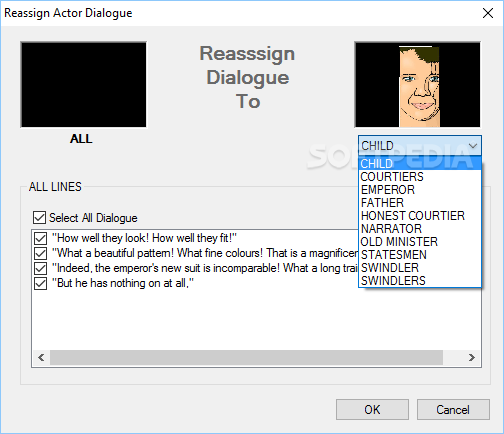Close the Reassign Actor Dialogue window
504x434 pixels.
(488, 13)
